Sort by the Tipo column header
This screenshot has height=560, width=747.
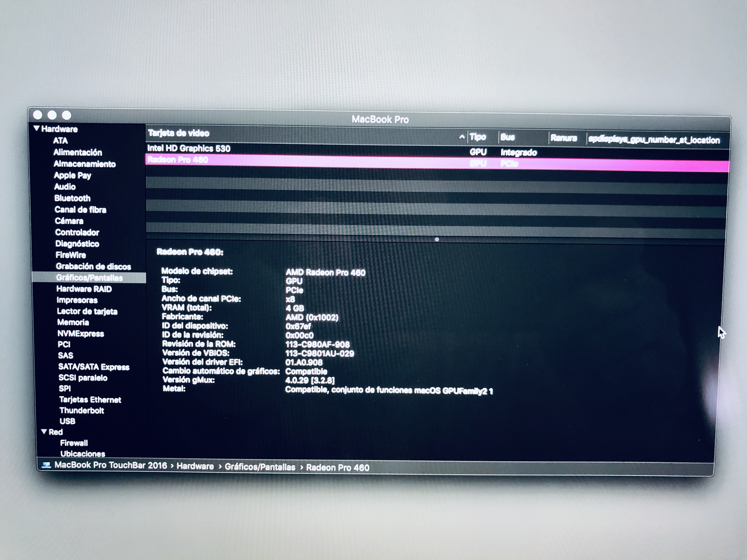478,137
